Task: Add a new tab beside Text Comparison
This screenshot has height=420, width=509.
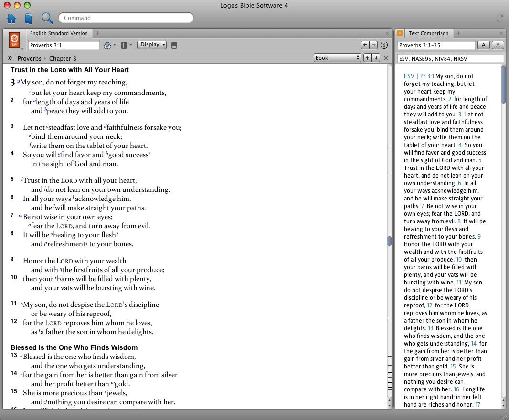Action: coord(459,33)
